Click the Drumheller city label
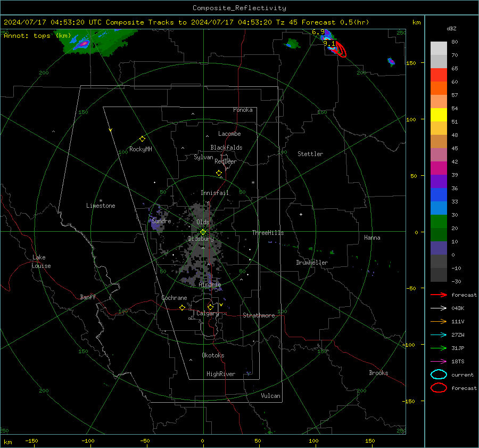This screenshot has height=448, width=479. 312,263
